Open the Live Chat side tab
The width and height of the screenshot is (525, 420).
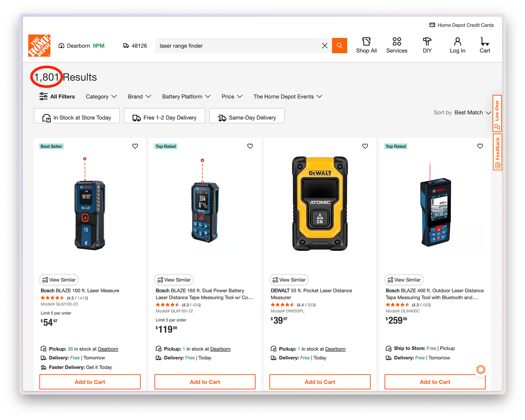pyautogui.click(x=497, y=113)
